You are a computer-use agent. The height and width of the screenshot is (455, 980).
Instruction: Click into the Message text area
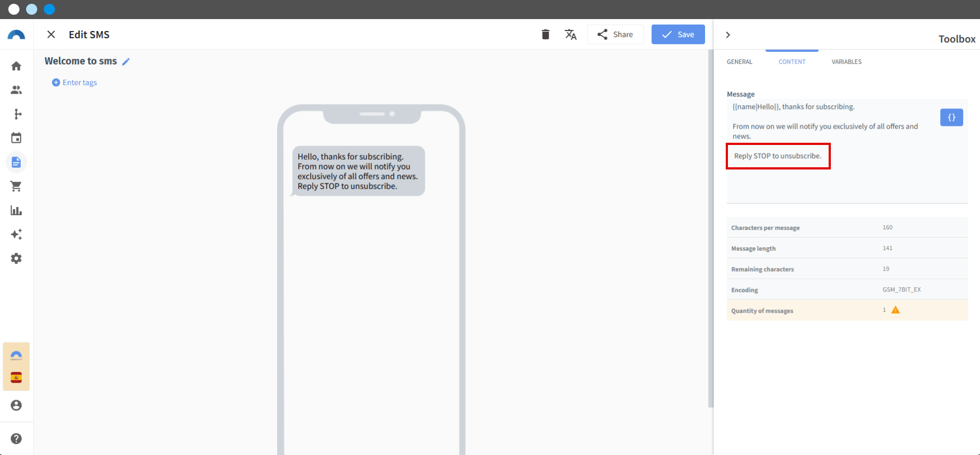coord(847,151)
